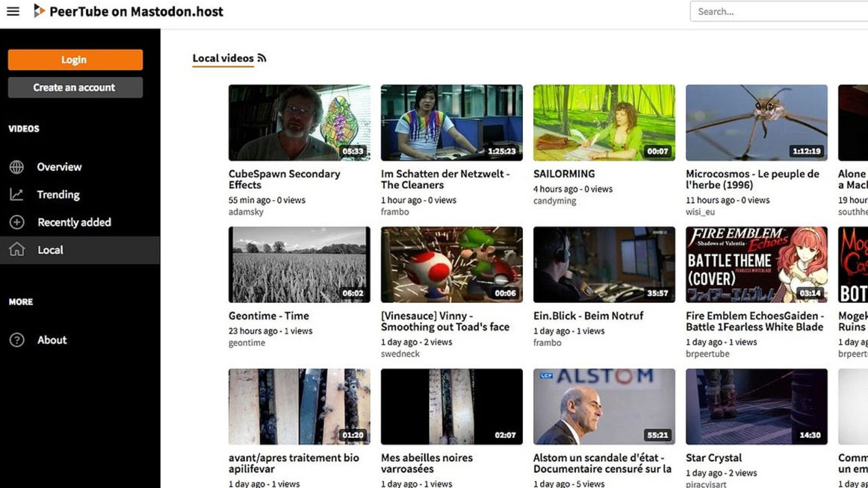Play the SAILORMING video thumbnail
Viewport: 868px width, 488px height.
pyautogui.click(x=604, y=123)
